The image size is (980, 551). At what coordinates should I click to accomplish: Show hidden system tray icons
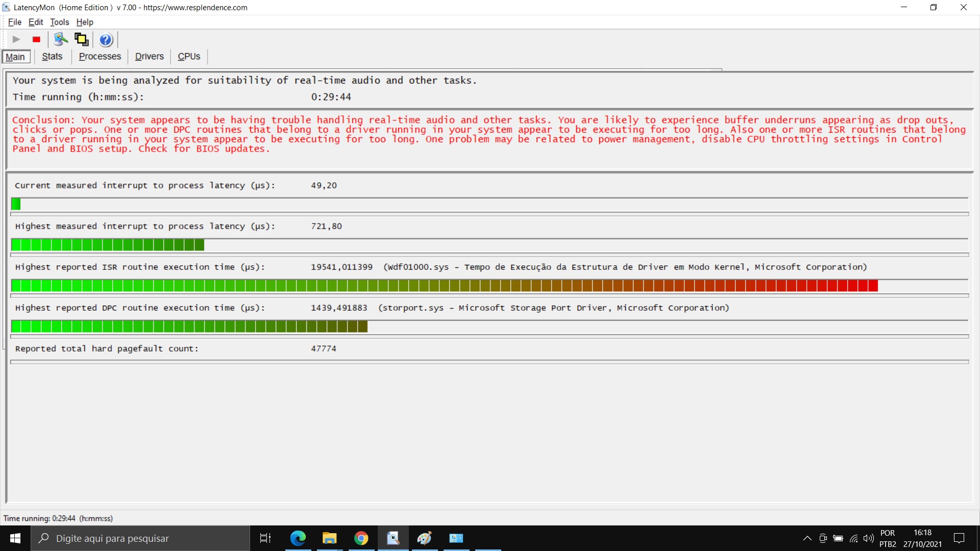tap(807, 538)
